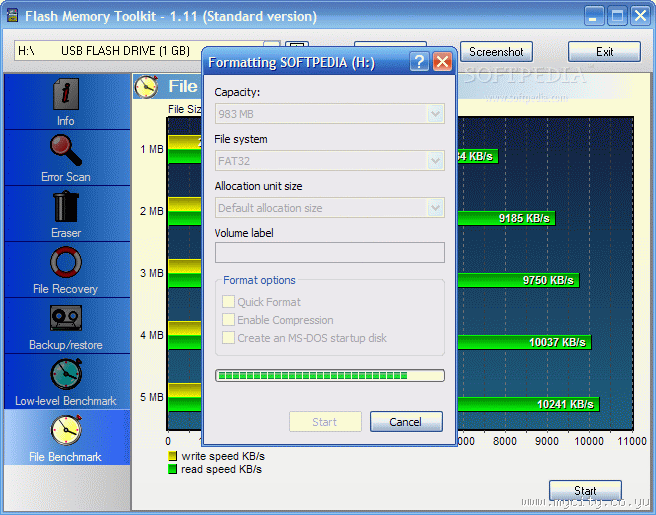Click the help question mark in Formatting dialog
The width and height of the screenshot is (656, 515).
(419, 62)
